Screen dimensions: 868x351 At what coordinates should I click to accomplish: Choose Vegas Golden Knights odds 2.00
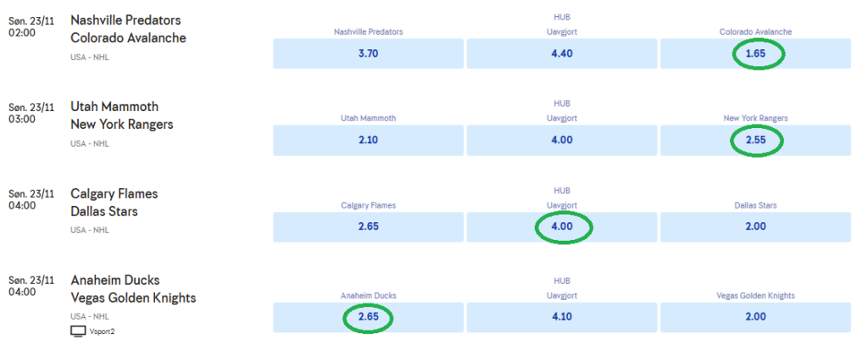click(x=755, y=317)
